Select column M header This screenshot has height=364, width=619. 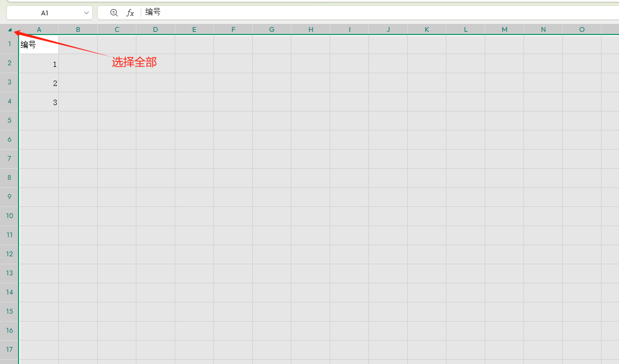504,30
